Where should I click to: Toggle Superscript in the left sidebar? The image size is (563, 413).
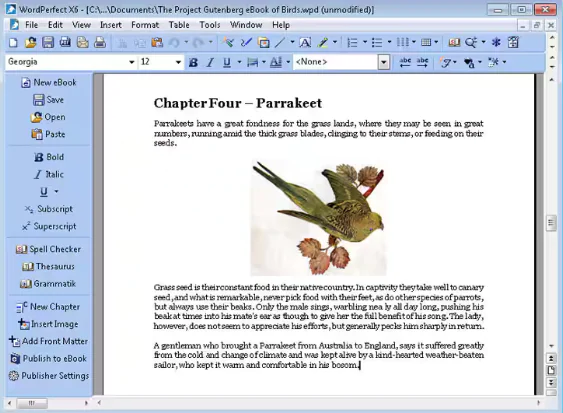click(49, 226)
